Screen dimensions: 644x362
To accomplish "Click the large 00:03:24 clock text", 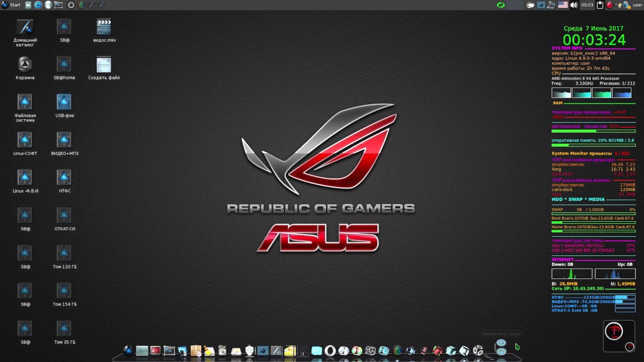I will 594,40.
